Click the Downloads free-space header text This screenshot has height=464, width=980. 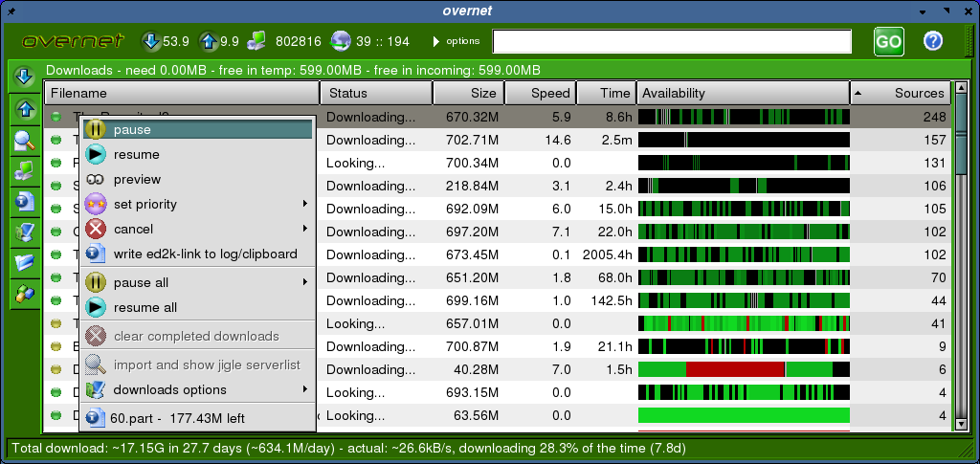pos(293,70)
